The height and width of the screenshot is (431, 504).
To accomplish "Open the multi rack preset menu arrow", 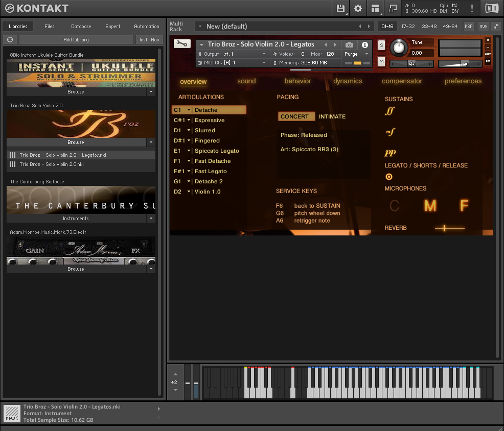I will pyautogui.click(x=200, y=27).
